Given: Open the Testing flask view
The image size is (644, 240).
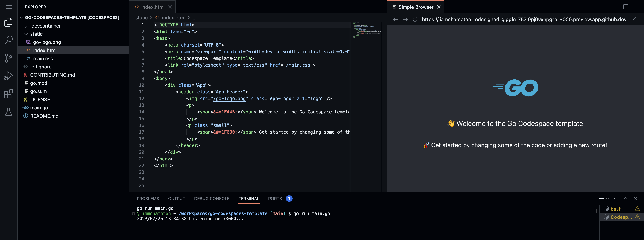Looking at the screenshot, I should 9,112.
